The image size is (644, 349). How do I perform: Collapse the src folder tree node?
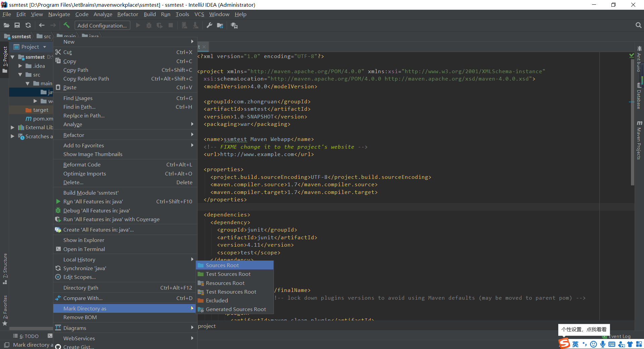pos(20,74)
